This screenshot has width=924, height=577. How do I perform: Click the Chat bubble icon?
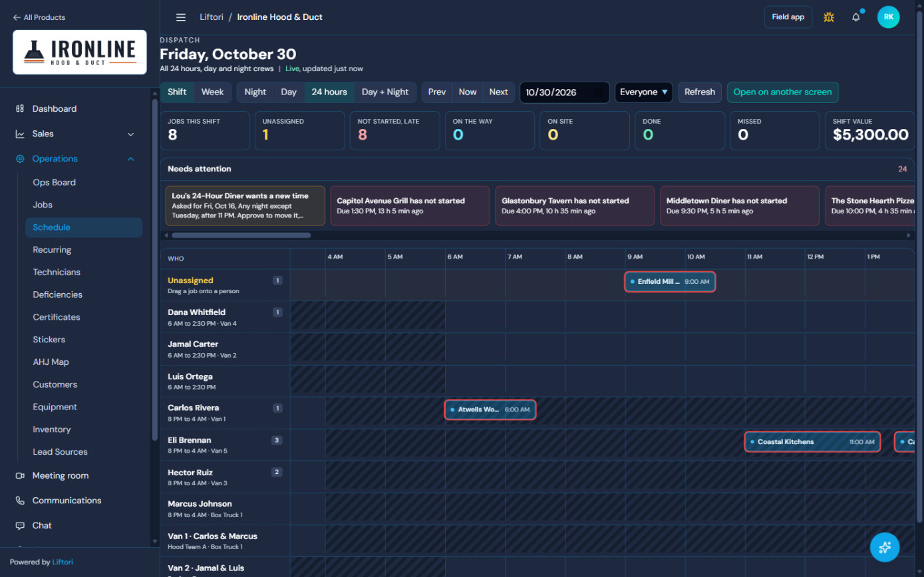(20, 525)
